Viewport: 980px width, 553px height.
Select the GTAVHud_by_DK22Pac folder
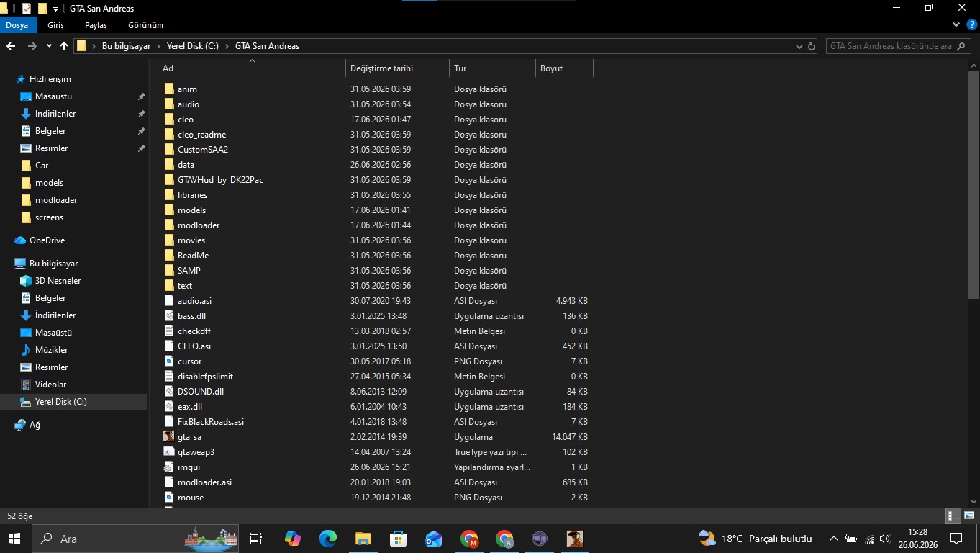tap(220, 180)
